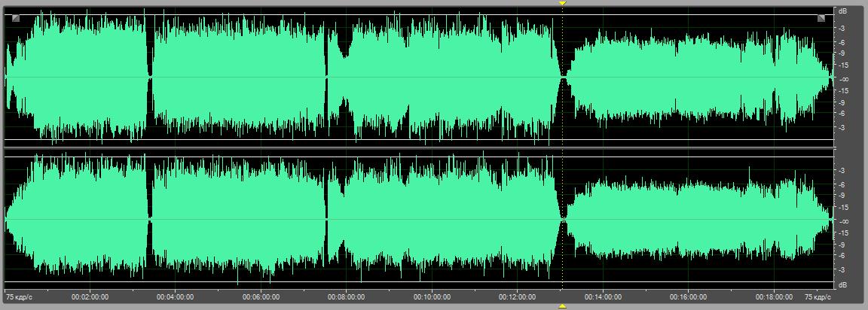
Task: Click the 00:08:00:00 mark on the time ruler
Action: [346, 297]
